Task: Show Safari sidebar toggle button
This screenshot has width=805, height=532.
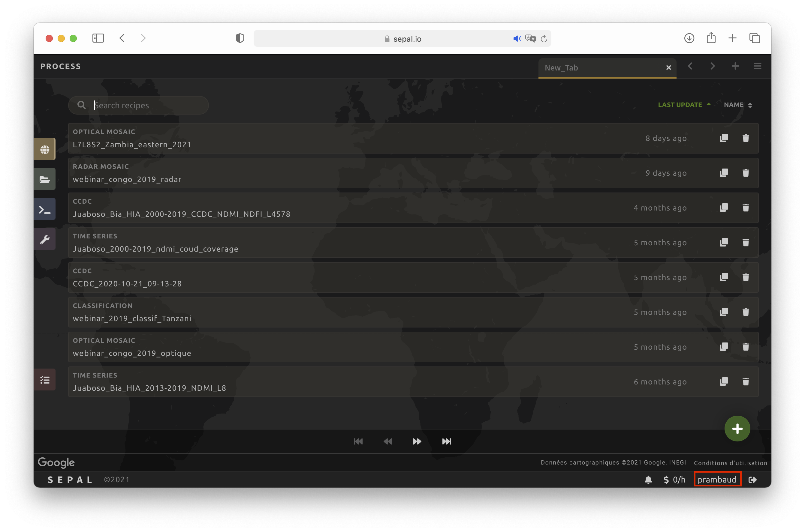Action: (x=98, y=38)
